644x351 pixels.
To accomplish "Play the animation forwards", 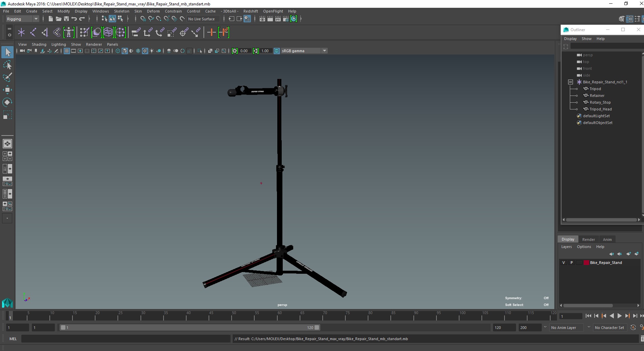I will point(619,316).
